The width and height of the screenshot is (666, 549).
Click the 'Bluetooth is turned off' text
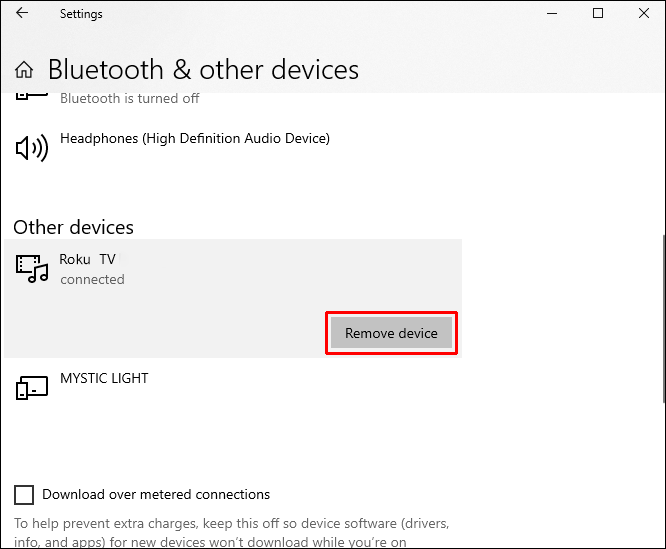point(130,98)
